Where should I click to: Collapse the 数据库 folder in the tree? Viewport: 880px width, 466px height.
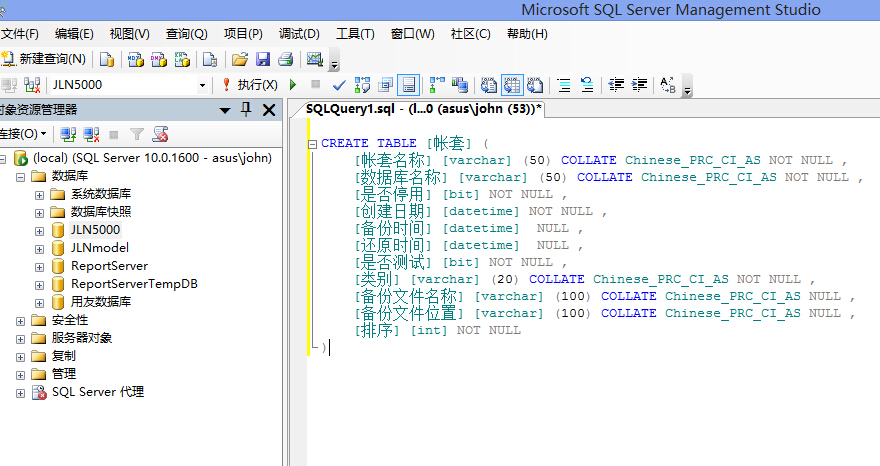[x=20, y=176]
